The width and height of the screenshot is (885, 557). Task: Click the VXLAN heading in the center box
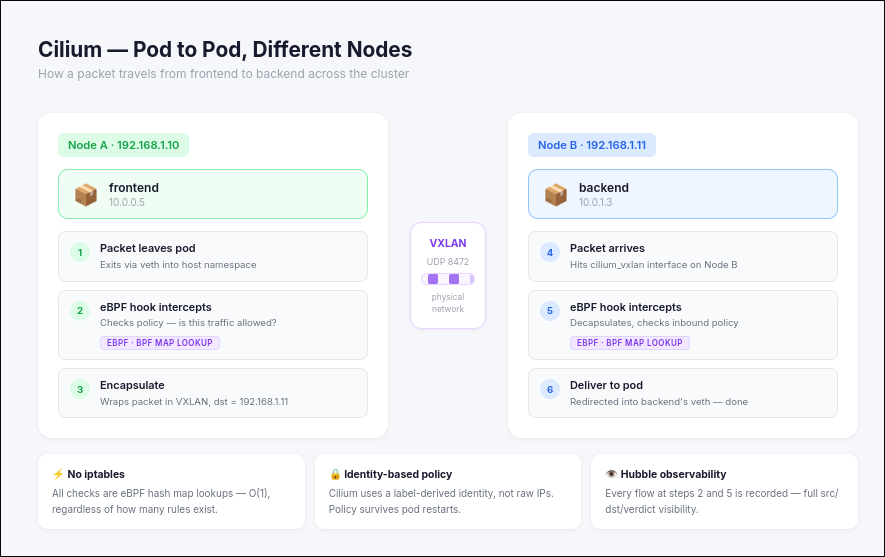point(448,243)
